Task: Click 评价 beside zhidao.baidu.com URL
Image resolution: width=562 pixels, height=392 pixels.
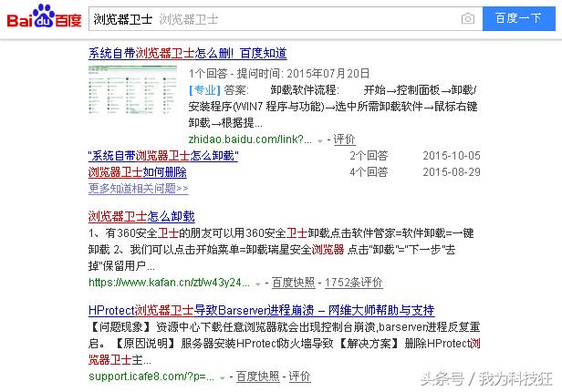Action: (x=344, y=139)
